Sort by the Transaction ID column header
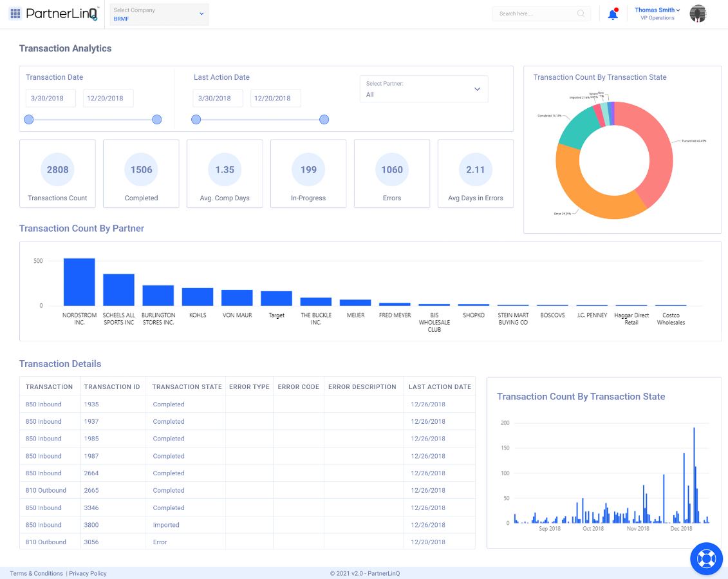 [112, 387]
